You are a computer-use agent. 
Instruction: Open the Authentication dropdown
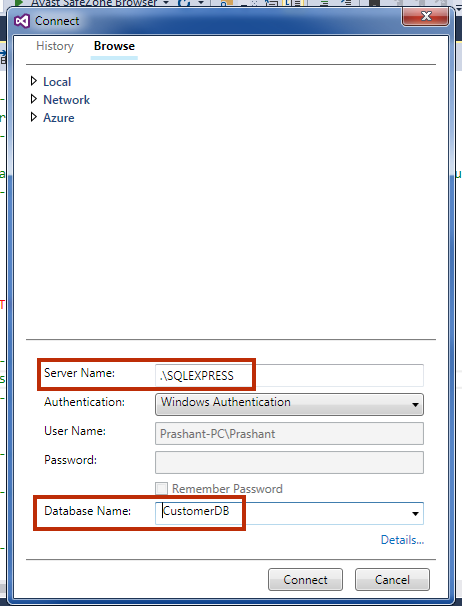pyautogui.click(x=289, y=404)
